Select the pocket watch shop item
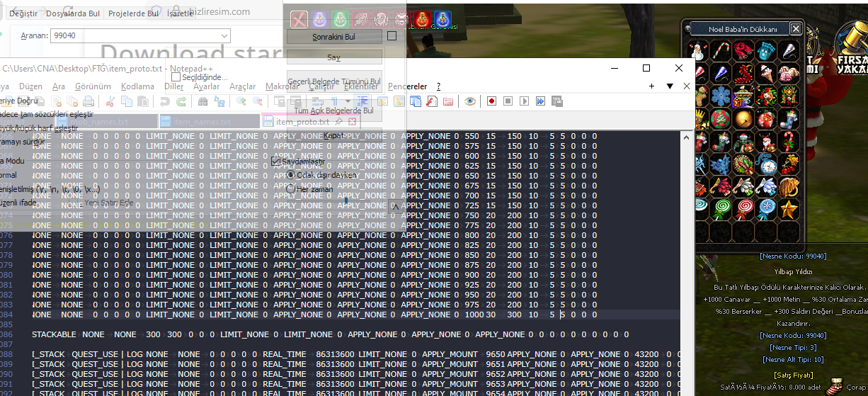Viewport: 868px width, 396px height. 765,164
